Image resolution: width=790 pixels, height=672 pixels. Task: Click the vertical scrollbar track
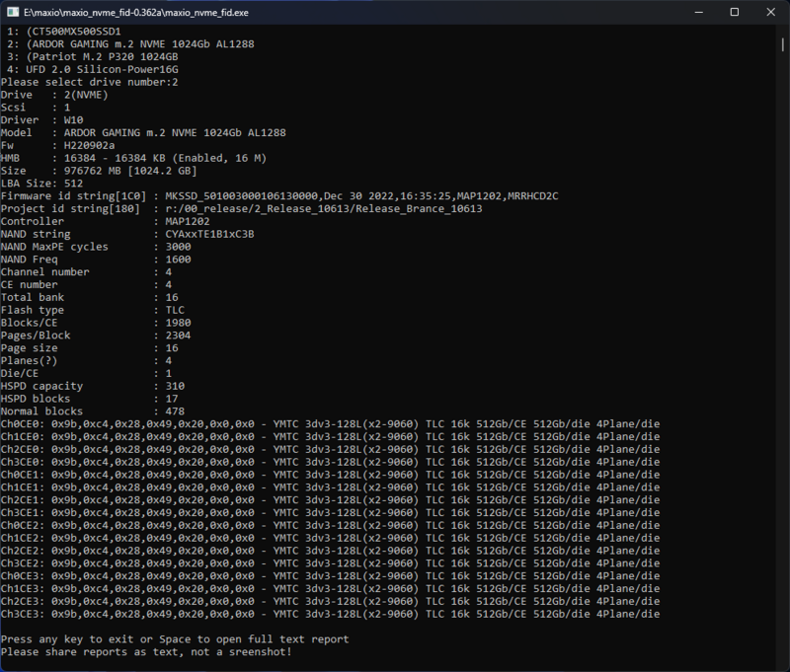coord(782,345)
